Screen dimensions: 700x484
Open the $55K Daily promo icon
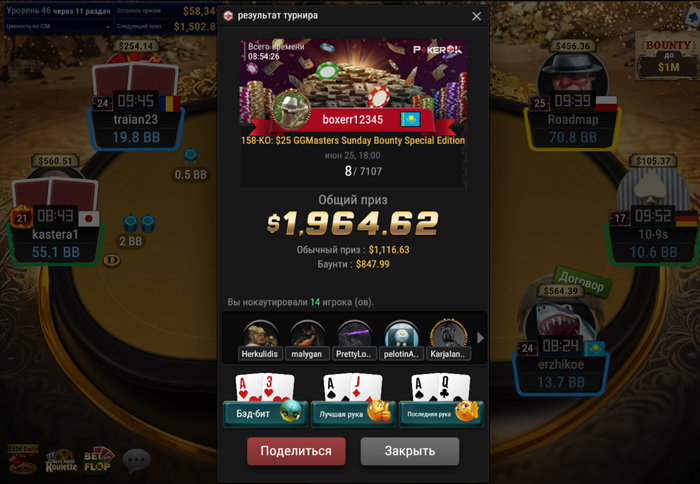[23, 459]
